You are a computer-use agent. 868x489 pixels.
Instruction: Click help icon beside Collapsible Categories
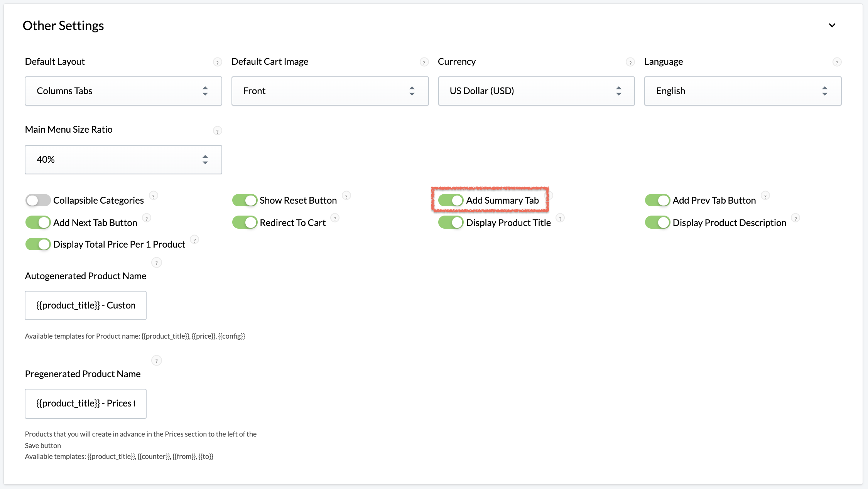click(x=153, y=196)
